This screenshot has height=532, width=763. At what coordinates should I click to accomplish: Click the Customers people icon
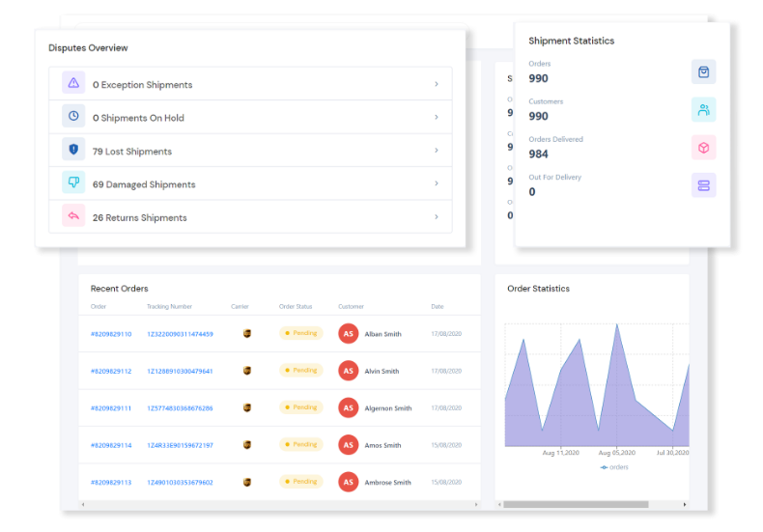click(x=704, y=110)
